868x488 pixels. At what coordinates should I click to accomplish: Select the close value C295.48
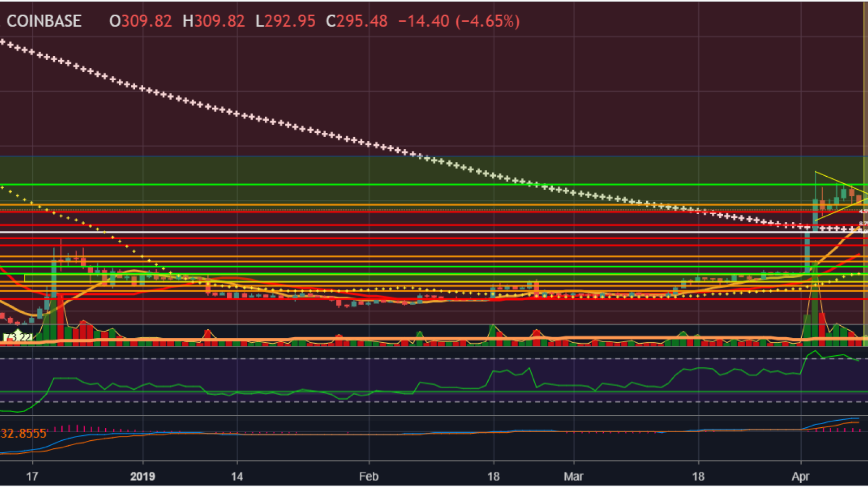tap(356, 21)
